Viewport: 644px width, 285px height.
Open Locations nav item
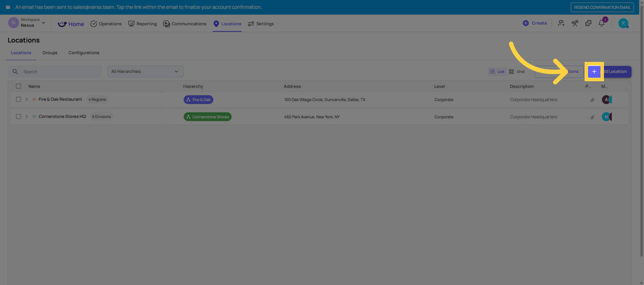coord(227,24)
